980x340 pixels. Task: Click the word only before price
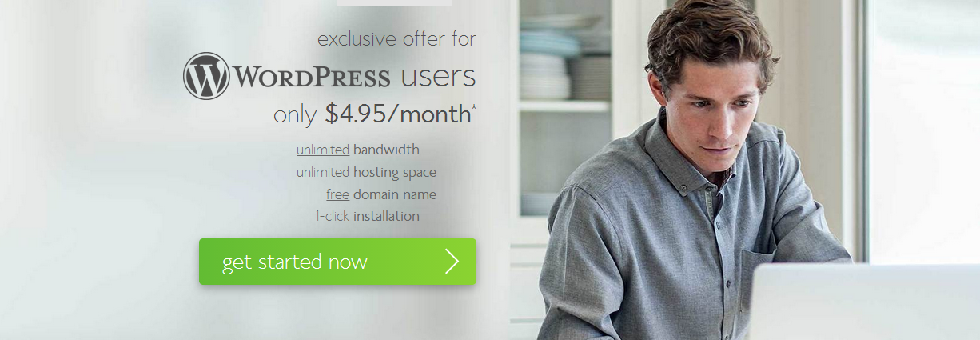296,115
